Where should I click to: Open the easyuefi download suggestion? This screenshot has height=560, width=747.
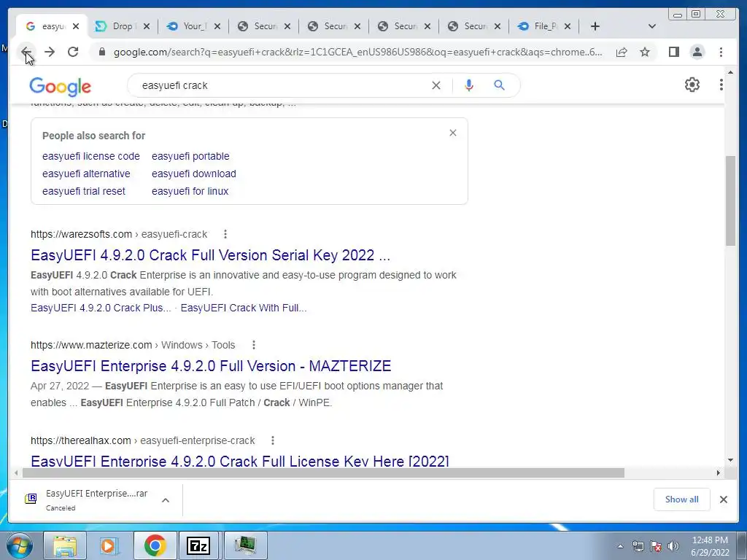tap(194, 174)
